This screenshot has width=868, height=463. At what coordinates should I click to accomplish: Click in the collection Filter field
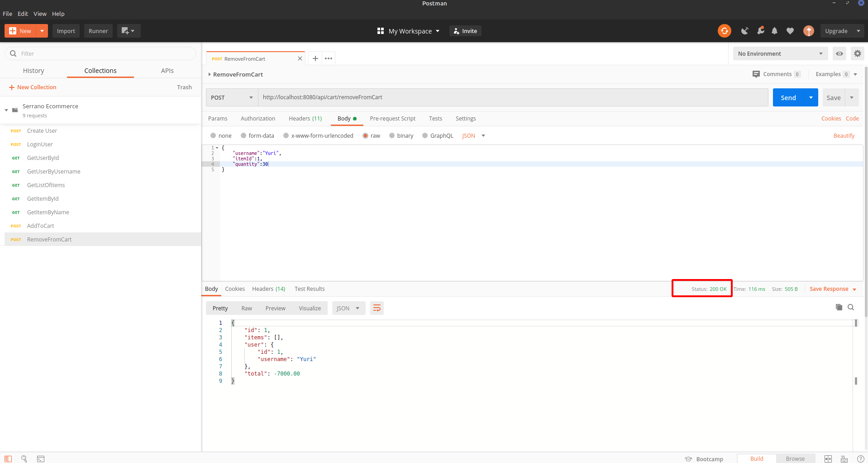(x=100, y=53)
